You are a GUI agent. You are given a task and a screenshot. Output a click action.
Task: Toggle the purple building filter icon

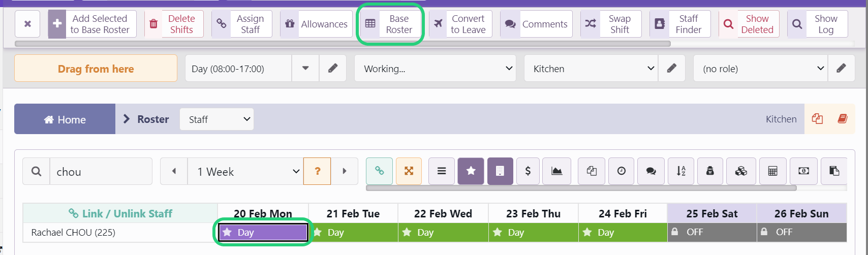click(500, 171)
